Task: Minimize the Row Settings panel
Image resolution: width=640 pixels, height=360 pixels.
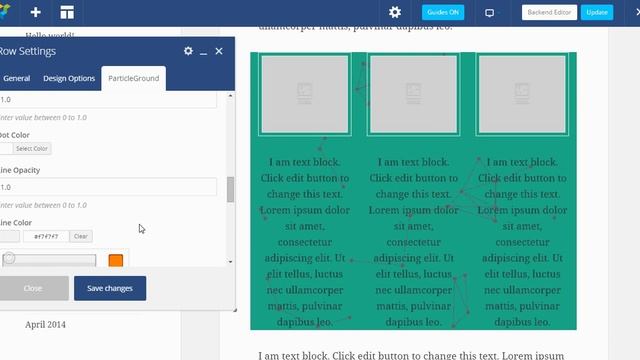Action: click(x=203, y=52)
